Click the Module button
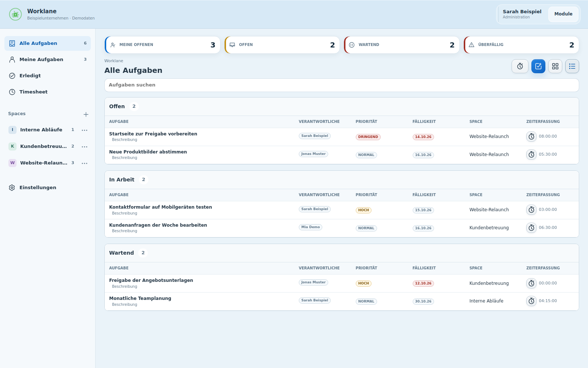This screenshot has width=588, height=368. 563,14
